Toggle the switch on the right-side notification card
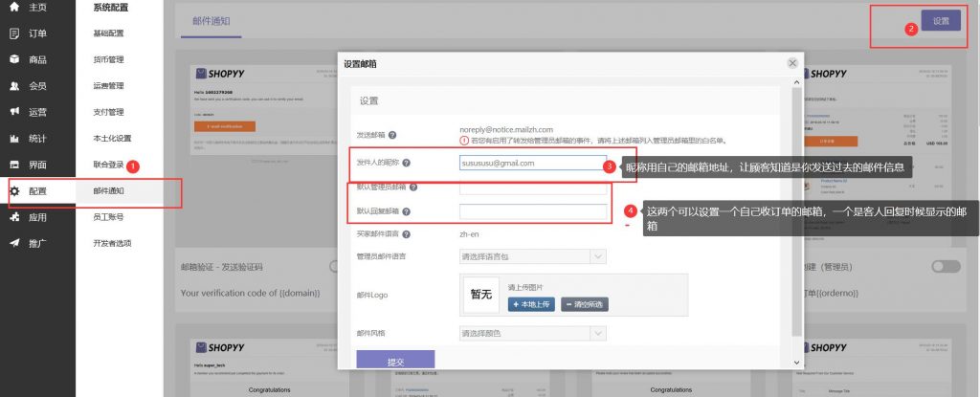This screenshot has height=397, width=980. pyautogui.click(x=945, y=266)
